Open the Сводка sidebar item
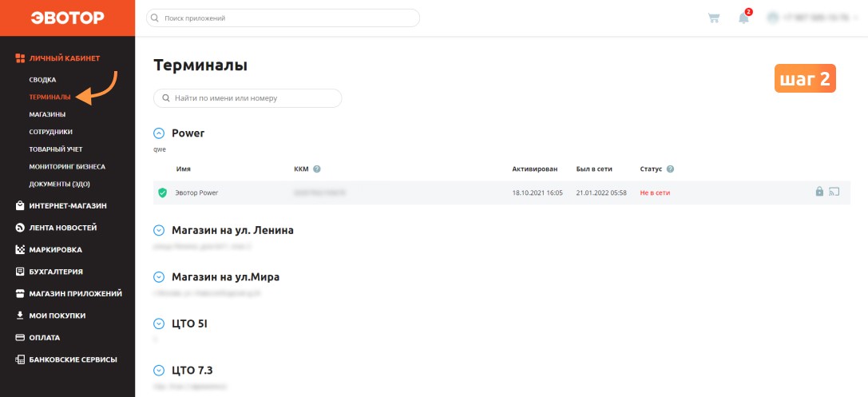The height and width of the screenshot is (397, 868). click(x=42, y=80)
